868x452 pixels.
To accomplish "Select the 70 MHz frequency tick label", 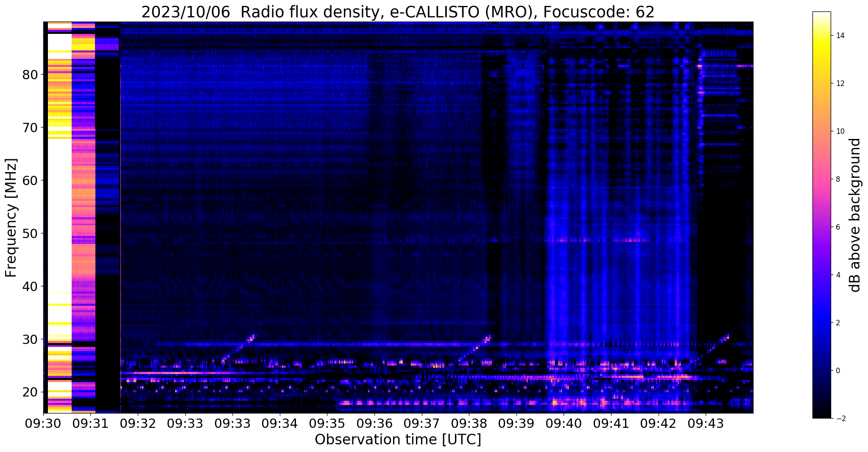I will click(x=31, y=128).
